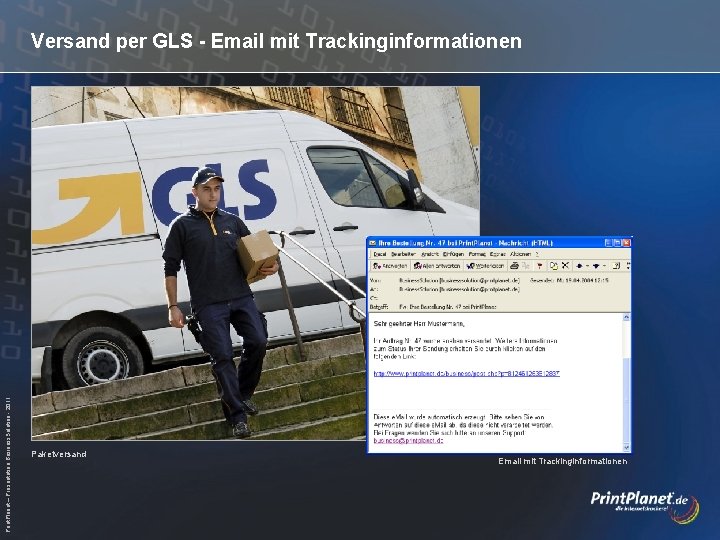The image size is (720, 540).
Task: Open the ? help menu
Action: [537, 254]
